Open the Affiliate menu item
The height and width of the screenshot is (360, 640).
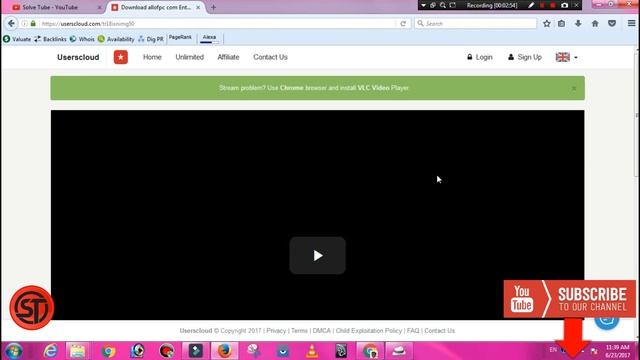228,57
